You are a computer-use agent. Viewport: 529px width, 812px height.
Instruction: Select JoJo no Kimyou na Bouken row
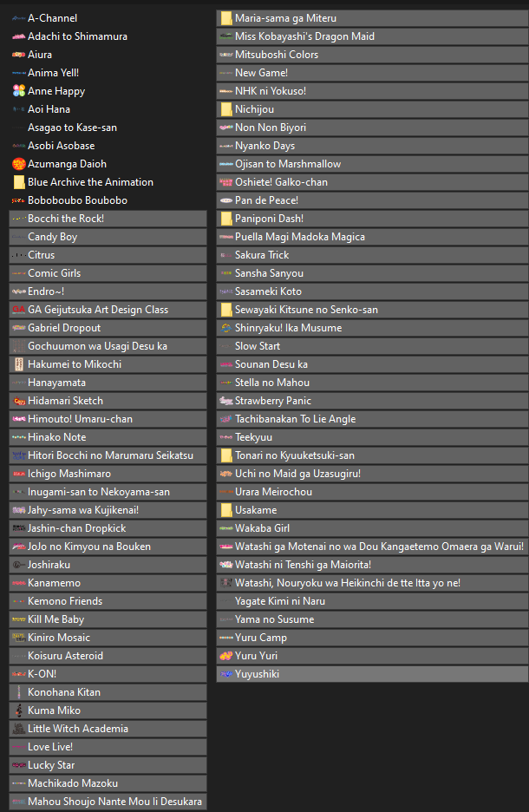[x=108, y=547]
